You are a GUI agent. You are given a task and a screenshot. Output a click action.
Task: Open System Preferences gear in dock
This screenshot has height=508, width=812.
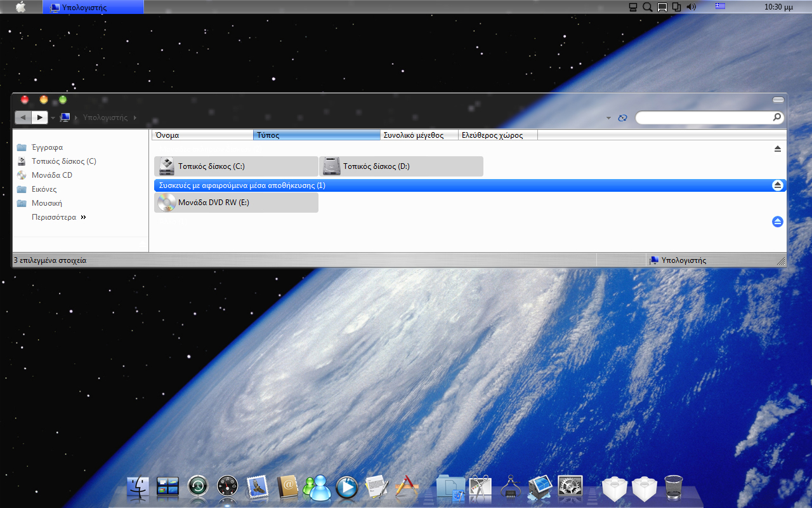pos(570,487)
